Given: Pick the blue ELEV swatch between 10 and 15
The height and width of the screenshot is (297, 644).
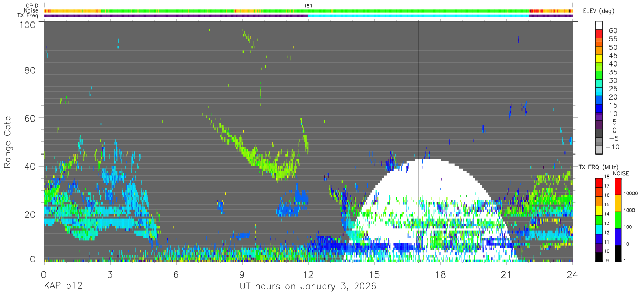Looking at the screenshot, I should (599, 108).
